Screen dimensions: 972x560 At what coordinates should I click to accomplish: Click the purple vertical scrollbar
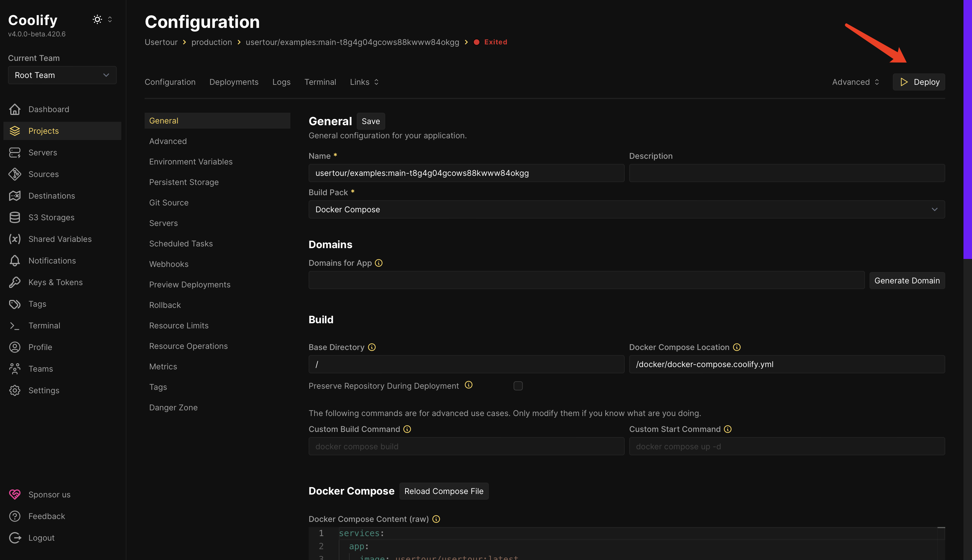click(x=967, y=129)
